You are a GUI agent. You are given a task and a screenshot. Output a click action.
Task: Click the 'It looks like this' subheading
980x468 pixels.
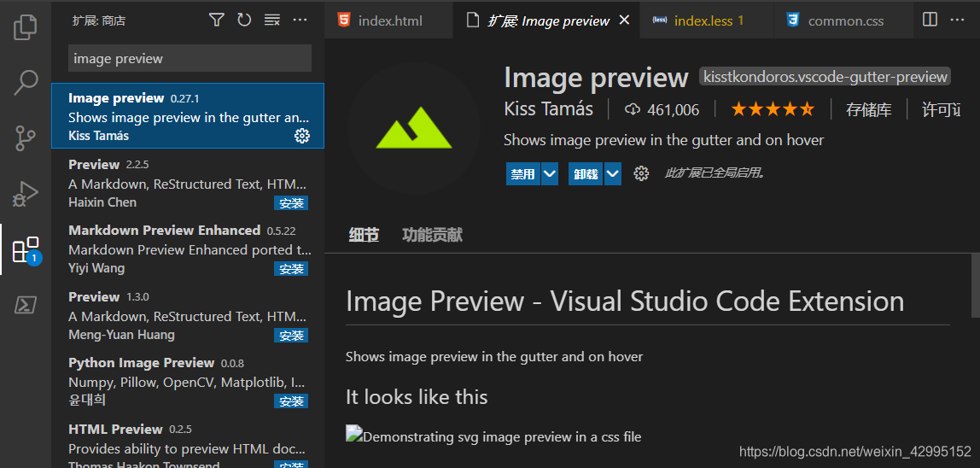click(x=417, y=396)
